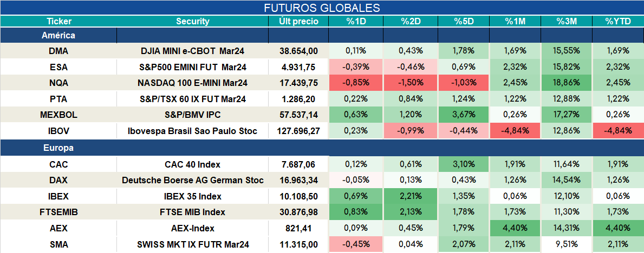This screenshot has height=253, width=644.
Task: Select the Europa section row
Action: click(x=322, y=148)
